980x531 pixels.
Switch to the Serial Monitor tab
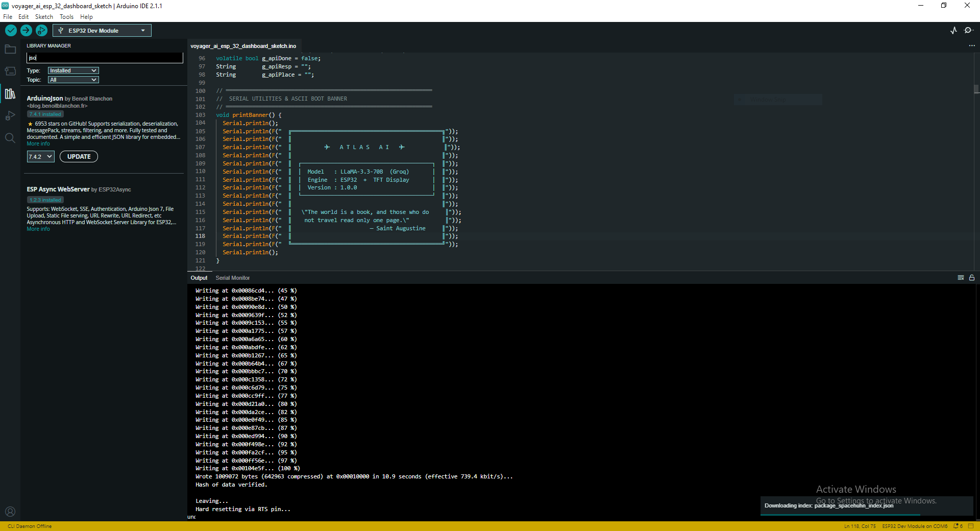coord(233,278)
